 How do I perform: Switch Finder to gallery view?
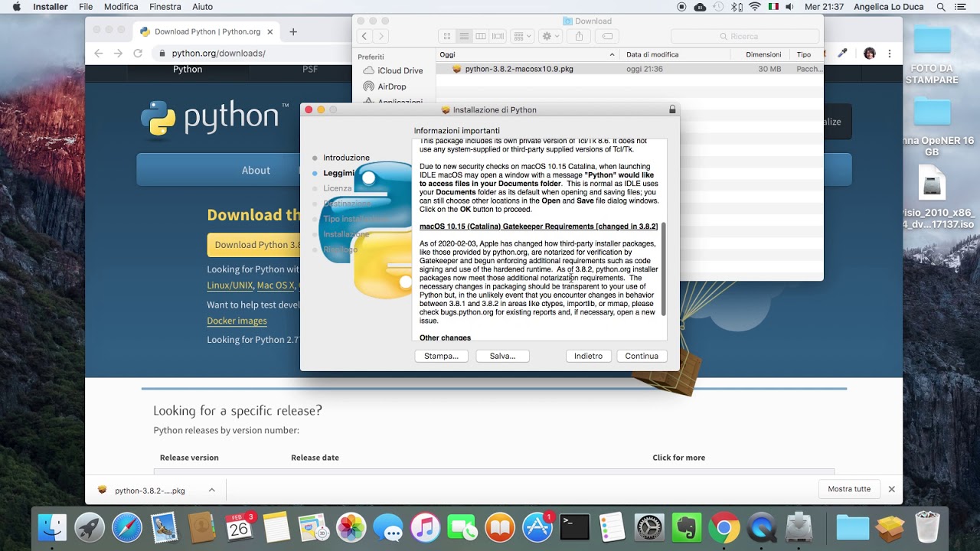498,36
